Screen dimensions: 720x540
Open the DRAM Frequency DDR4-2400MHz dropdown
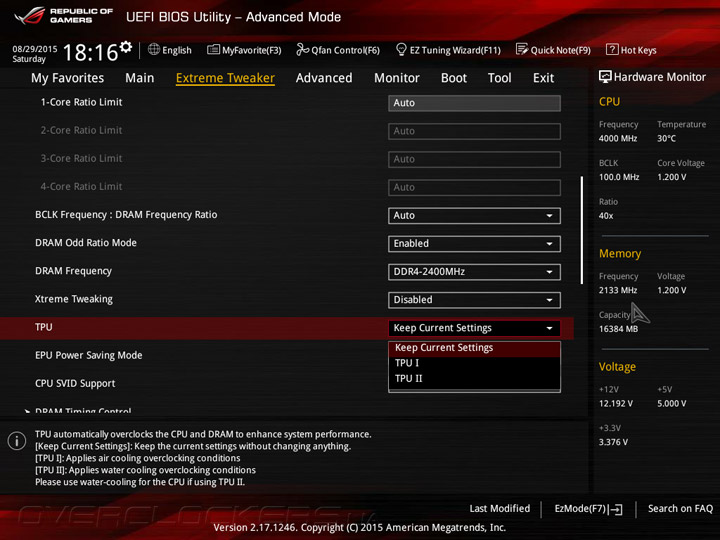click(x=474, y=272)
